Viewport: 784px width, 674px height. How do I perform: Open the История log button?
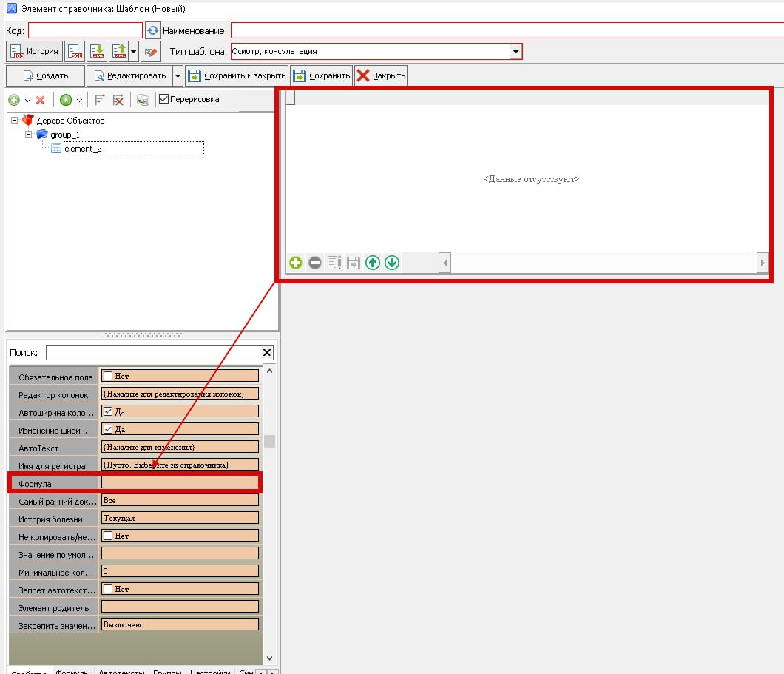tap(35, 51)
